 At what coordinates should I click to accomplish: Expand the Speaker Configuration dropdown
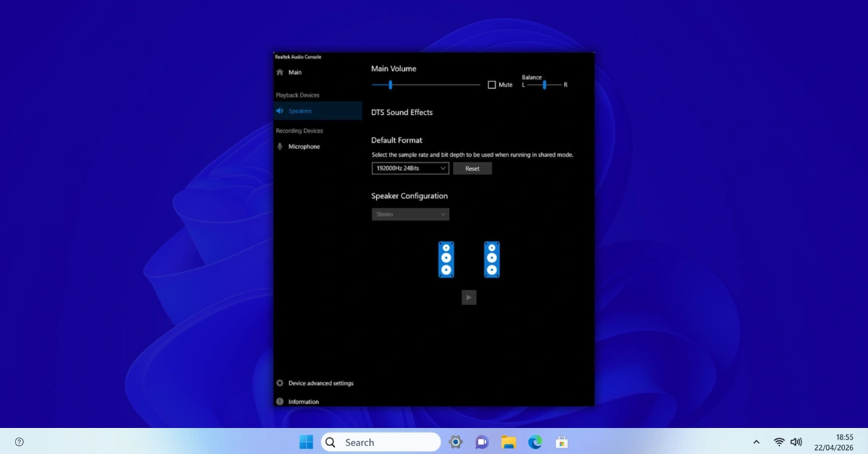tap(410, 214)
